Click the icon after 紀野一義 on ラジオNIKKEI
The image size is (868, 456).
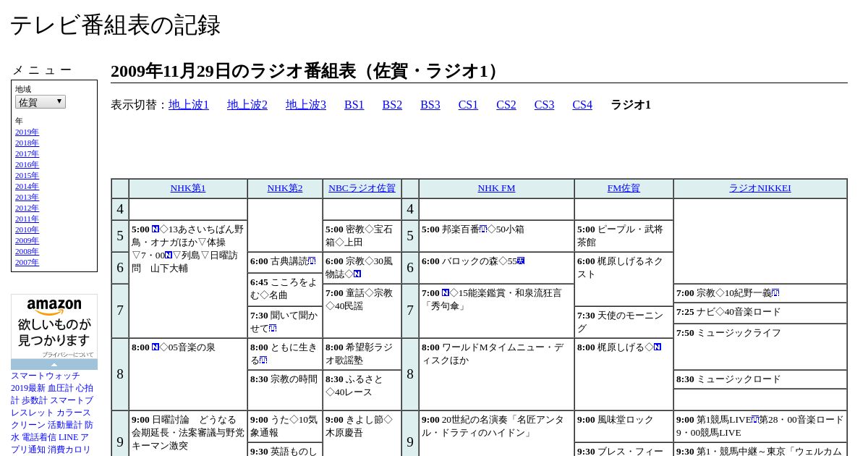pyautogui.click(x=775, y=293)
